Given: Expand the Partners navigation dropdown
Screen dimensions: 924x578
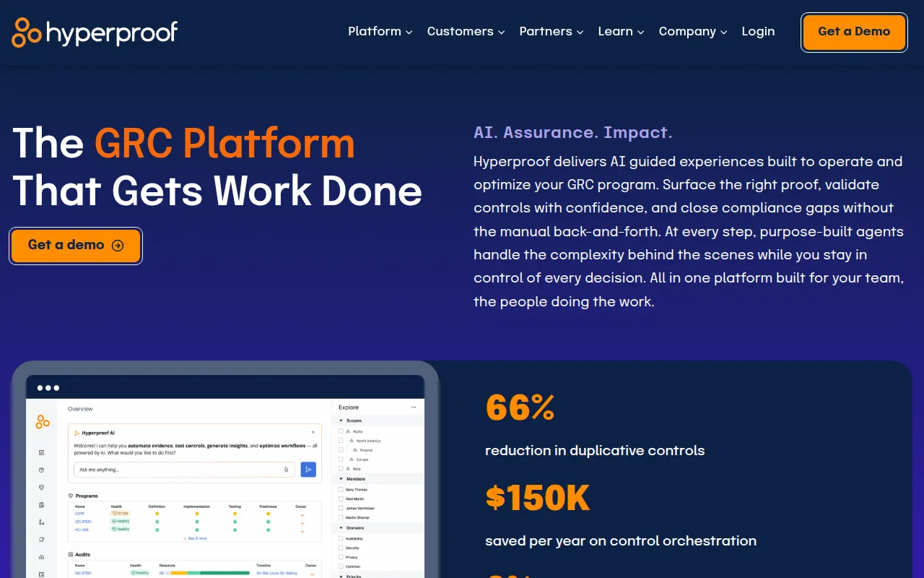Looking at the screenshot, I should (552, 32).
